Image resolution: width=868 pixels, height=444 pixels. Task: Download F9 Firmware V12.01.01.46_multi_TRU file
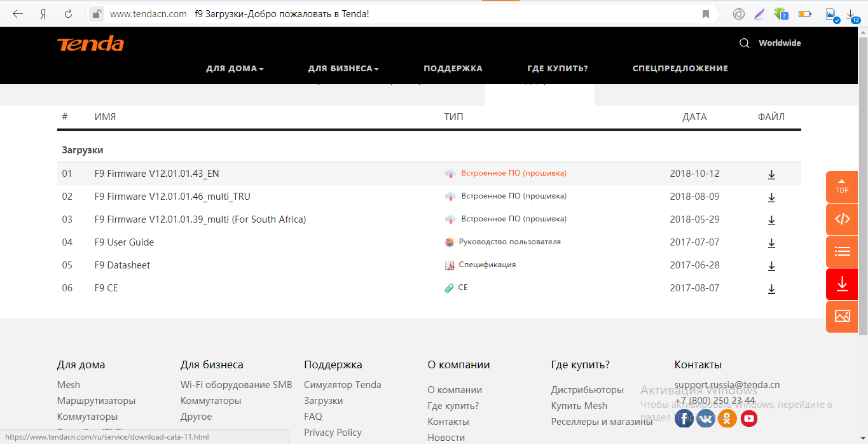(x=771, y=197)
